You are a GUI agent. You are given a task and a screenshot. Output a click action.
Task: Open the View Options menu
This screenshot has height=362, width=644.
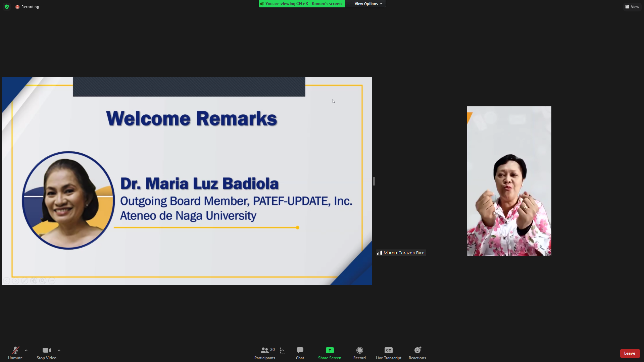[x=368, y=4]
